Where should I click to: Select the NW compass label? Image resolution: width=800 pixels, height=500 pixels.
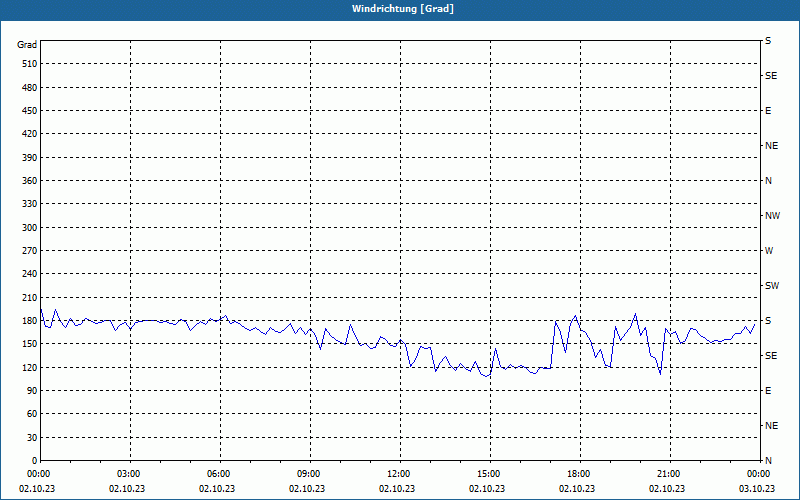coord(772,216)
